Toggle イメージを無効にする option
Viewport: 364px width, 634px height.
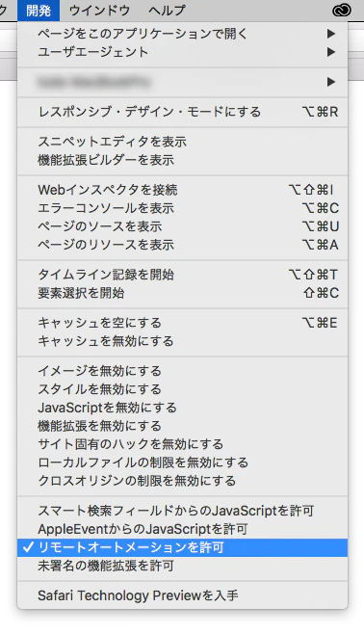pyautogui.click(x=182, y=371)
